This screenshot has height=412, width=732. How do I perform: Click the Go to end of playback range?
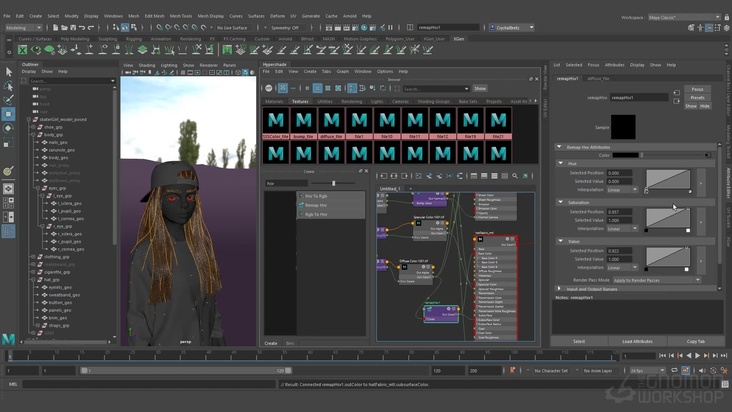724,356
